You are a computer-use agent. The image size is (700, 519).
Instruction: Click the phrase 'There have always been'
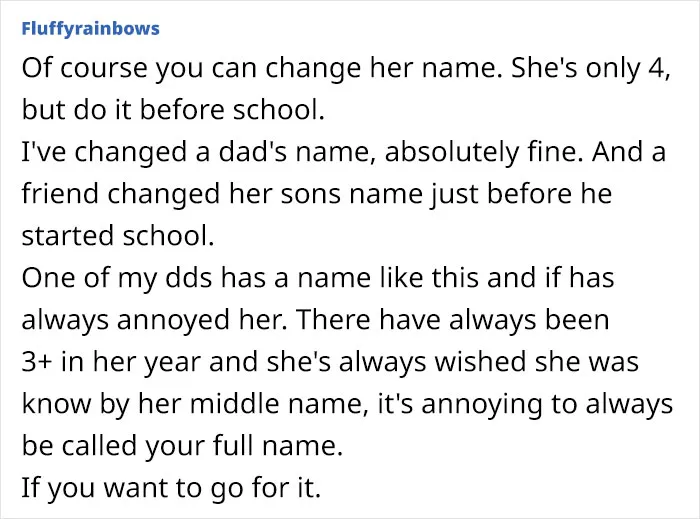pyautogui.click(x=452, y=320)
